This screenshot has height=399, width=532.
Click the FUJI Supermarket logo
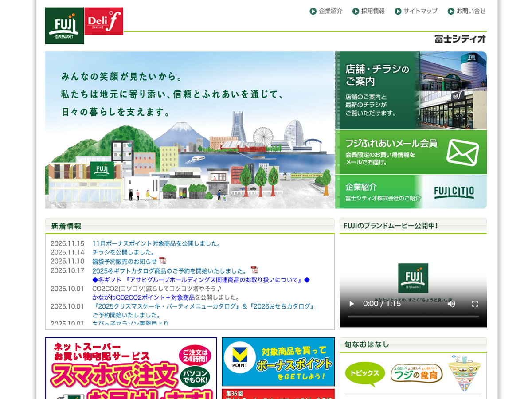64,26
